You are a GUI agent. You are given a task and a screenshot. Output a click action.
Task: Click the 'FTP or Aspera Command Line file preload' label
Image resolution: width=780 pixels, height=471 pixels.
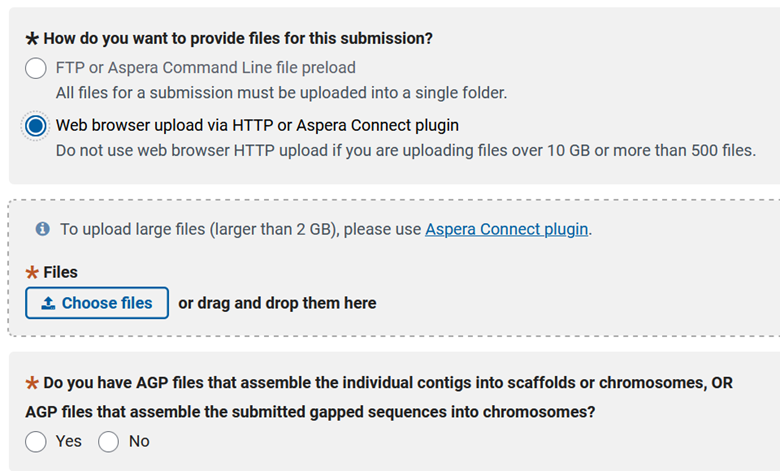(205, 68)
